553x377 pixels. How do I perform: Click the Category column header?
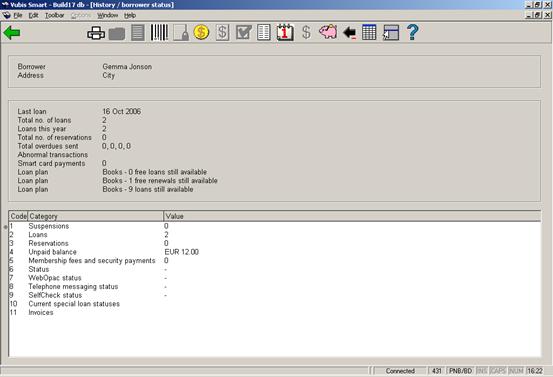coord(96,216)
